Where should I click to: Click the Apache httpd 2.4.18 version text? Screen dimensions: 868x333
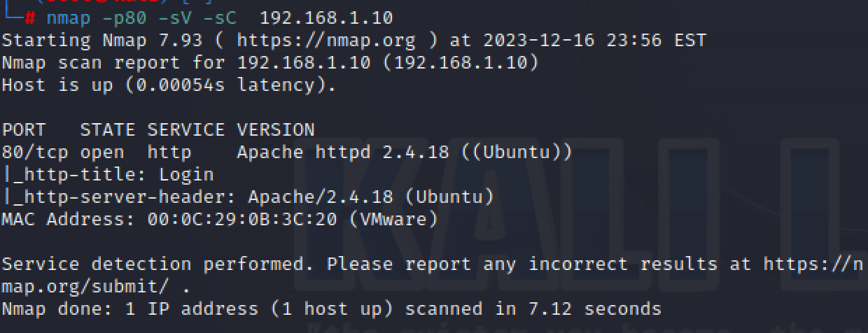coord(343,152)
